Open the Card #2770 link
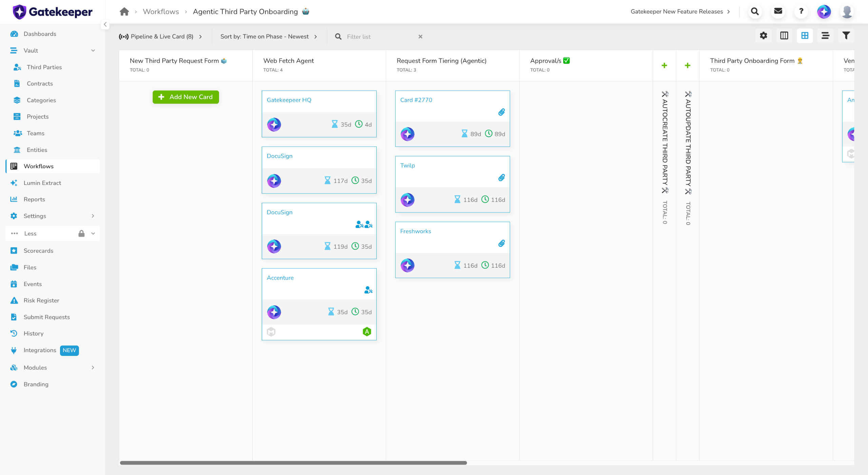Viewport: 868px width, 475px height. 416,100
